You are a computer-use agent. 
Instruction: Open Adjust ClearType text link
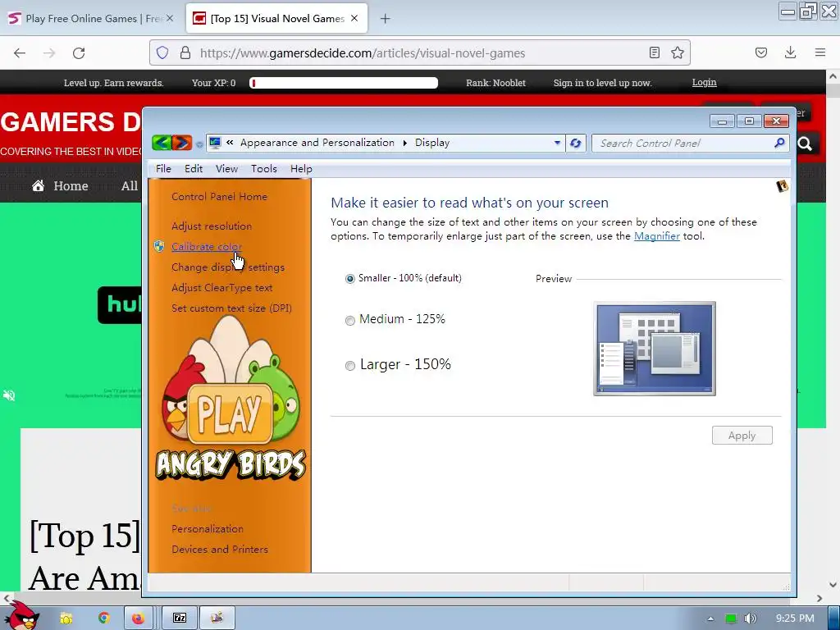[221, 288]
